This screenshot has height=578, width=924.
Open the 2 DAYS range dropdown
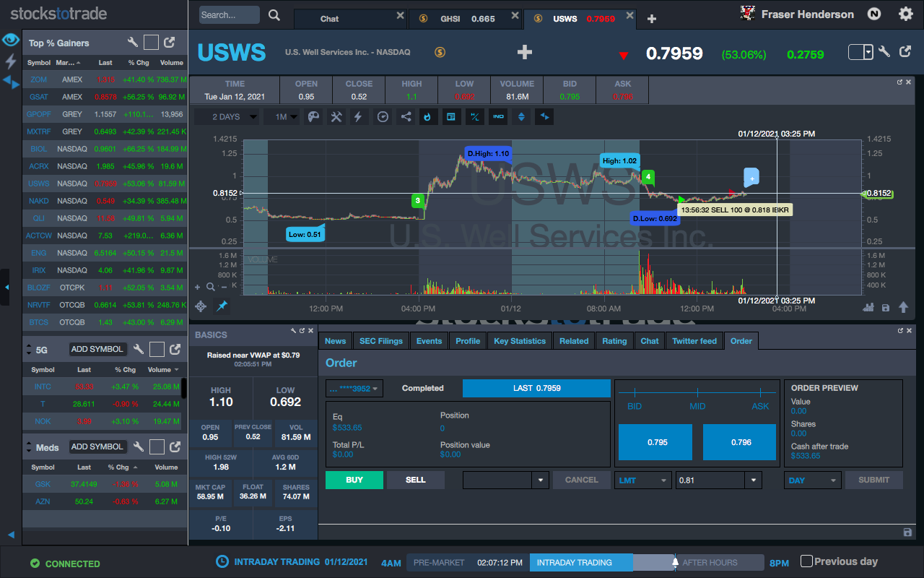[226, 116]
